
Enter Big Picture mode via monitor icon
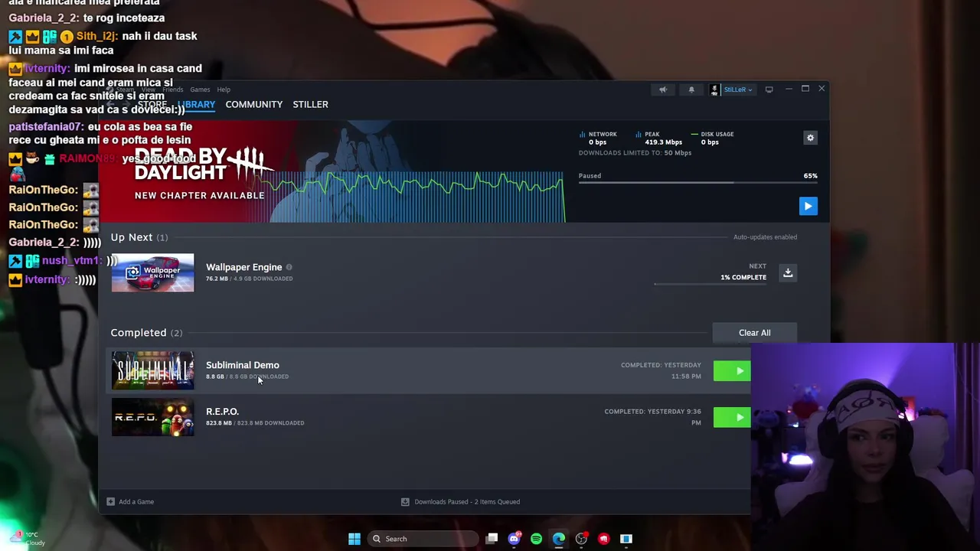(769, 90)
